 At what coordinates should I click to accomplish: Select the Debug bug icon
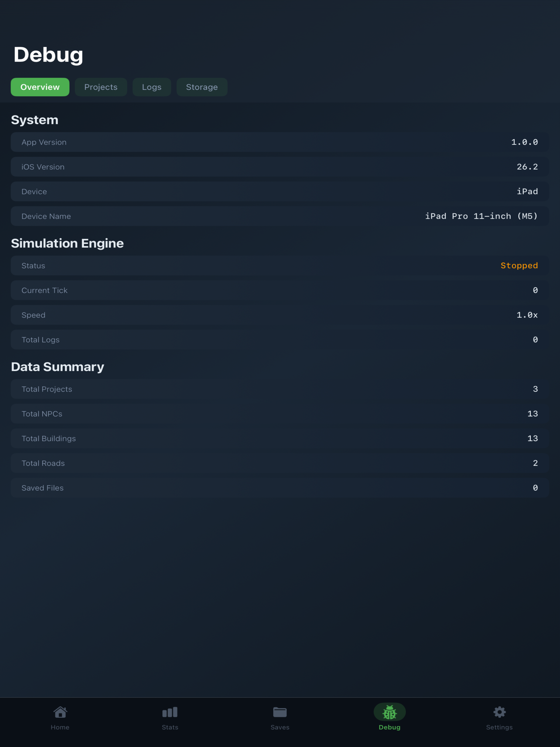390,712
